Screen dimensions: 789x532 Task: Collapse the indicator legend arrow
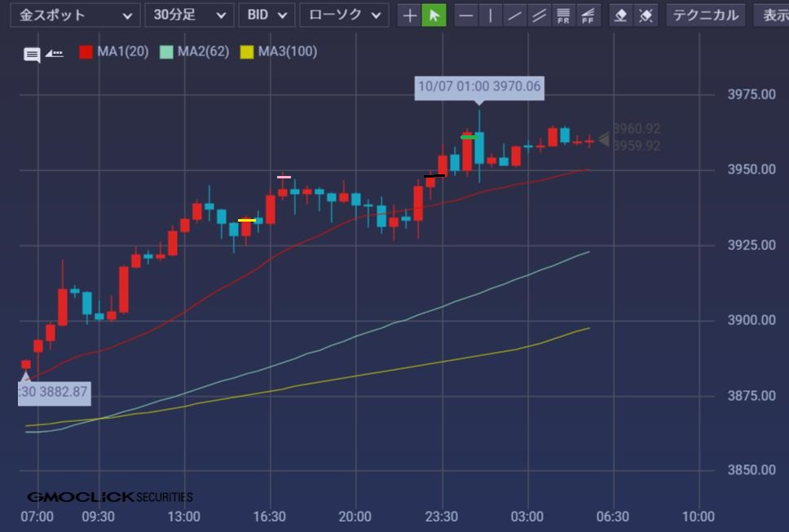coord(54,53)
